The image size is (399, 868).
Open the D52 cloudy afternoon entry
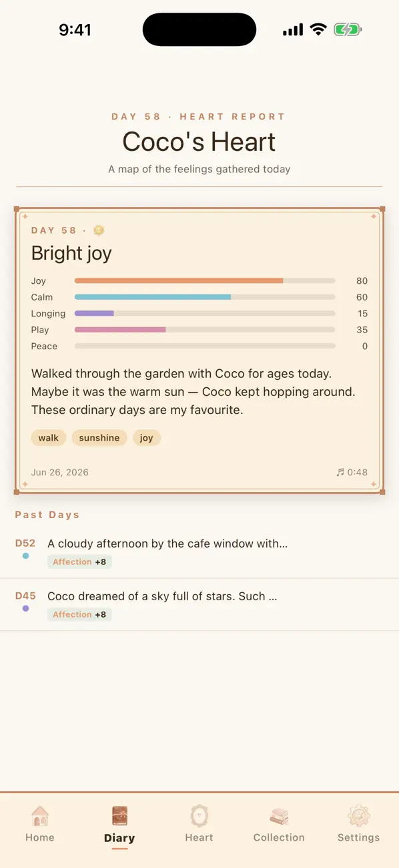tap(199, 552)
